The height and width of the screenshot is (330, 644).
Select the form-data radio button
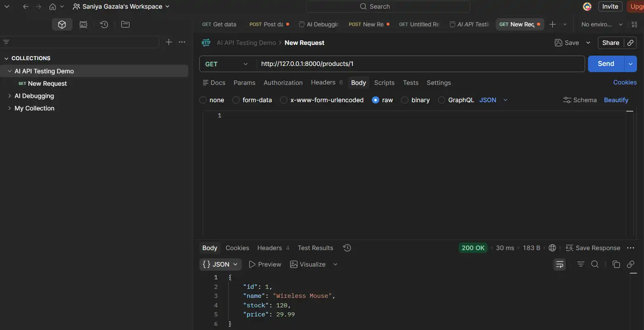(x=236, y=100)
